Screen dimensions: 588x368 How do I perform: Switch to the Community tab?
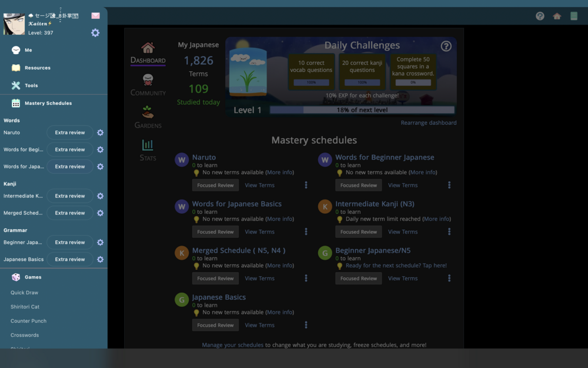(x=148, y=85)
